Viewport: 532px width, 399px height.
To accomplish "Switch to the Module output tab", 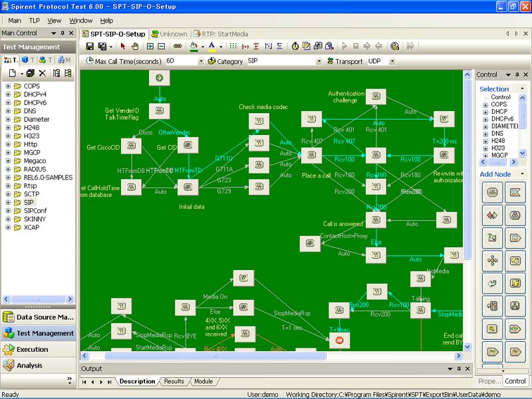I will (x=203, y=381).
